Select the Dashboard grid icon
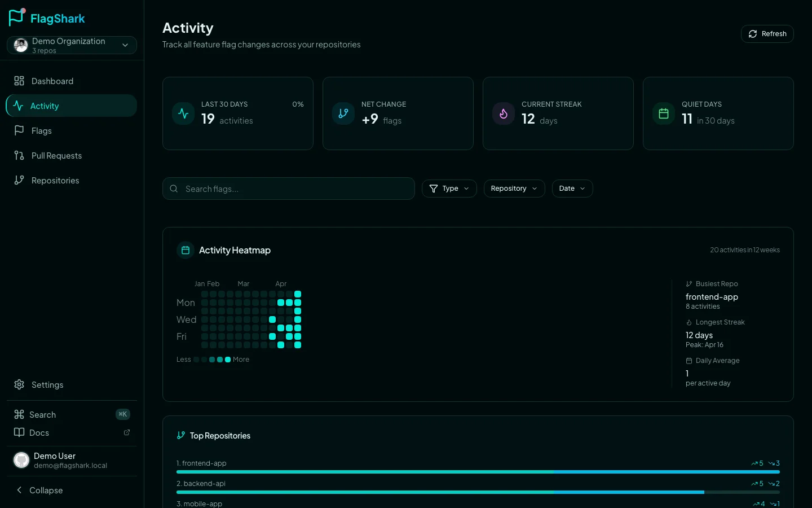This screenshot has height=508, width=812. 19,81
